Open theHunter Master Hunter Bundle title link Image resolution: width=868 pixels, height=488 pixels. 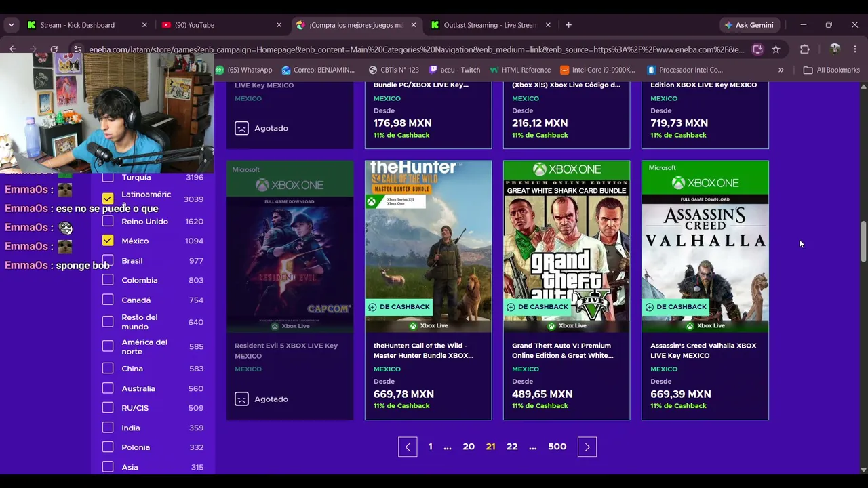(x=424, y=350)
